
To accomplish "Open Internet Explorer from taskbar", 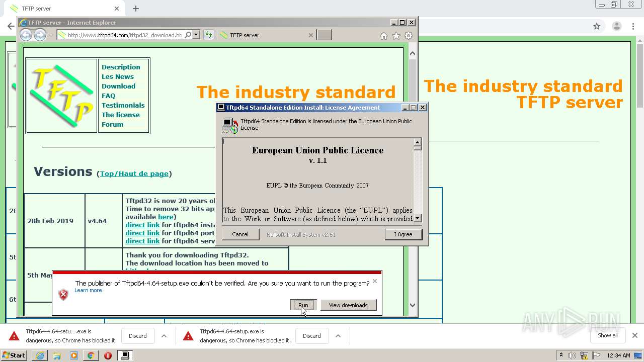I will coord(40,355).
